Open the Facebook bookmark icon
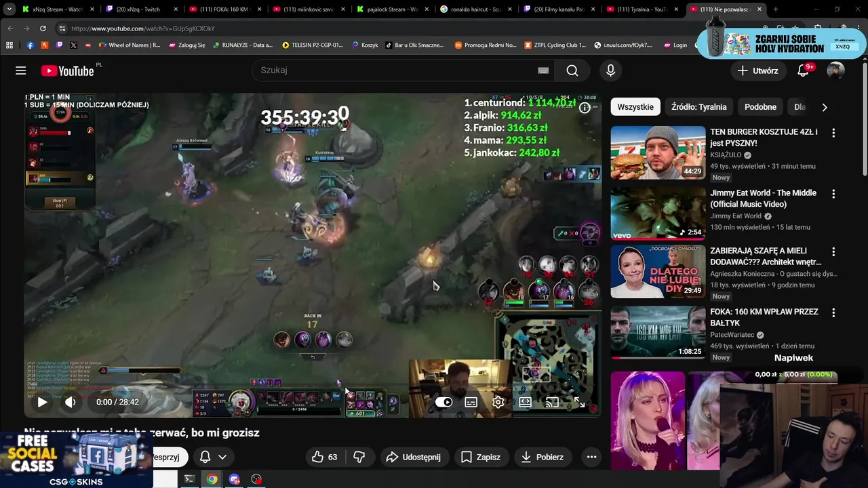This screenshot has height=488, width=868. click(x=31, y=45)
